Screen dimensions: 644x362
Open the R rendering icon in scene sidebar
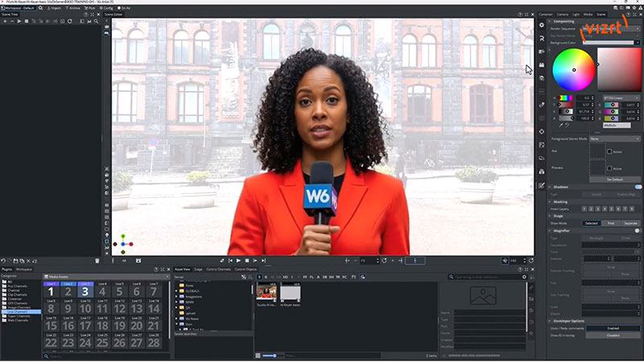pos(542,38)
